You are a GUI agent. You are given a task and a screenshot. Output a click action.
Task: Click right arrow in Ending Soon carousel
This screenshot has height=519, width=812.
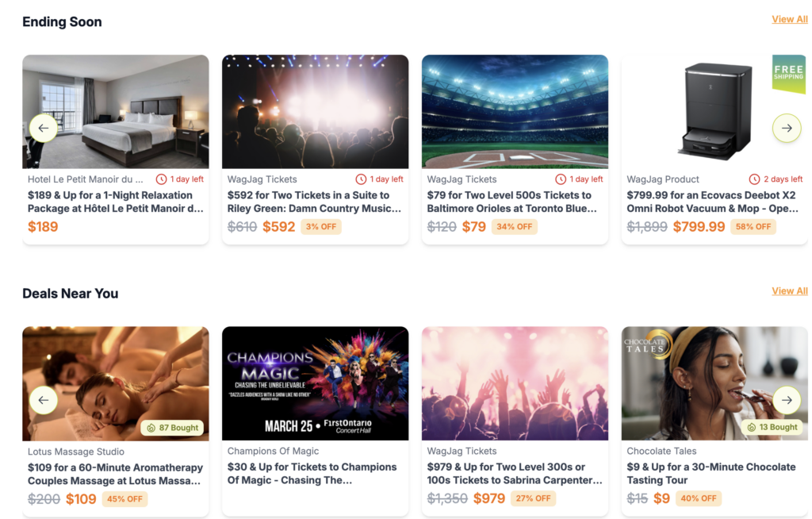tap(787, 128)
